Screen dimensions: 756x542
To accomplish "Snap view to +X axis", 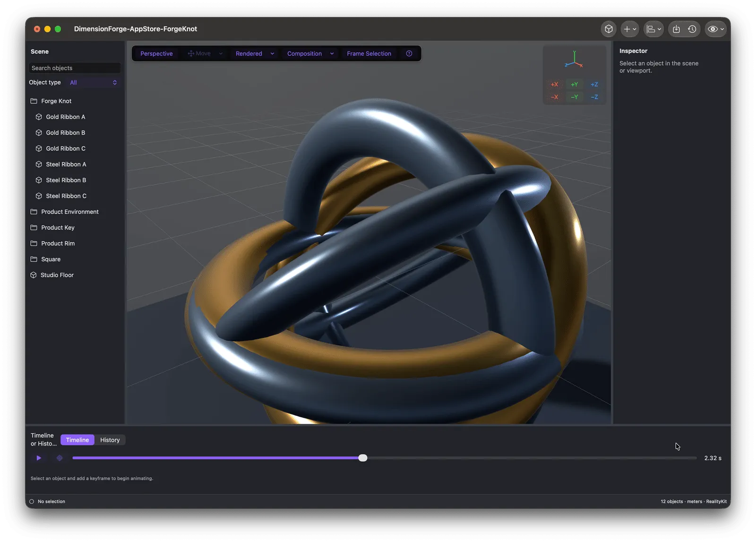I will pyautogui.click(x=554, y=85).
